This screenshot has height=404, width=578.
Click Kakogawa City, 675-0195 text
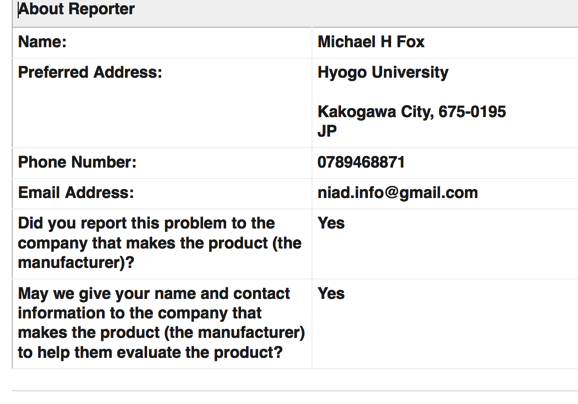[x=412, y=112]
